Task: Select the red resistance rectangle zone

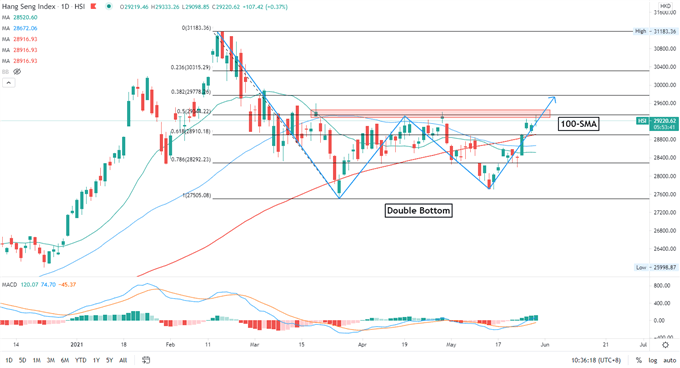Action: click(430, 114)
